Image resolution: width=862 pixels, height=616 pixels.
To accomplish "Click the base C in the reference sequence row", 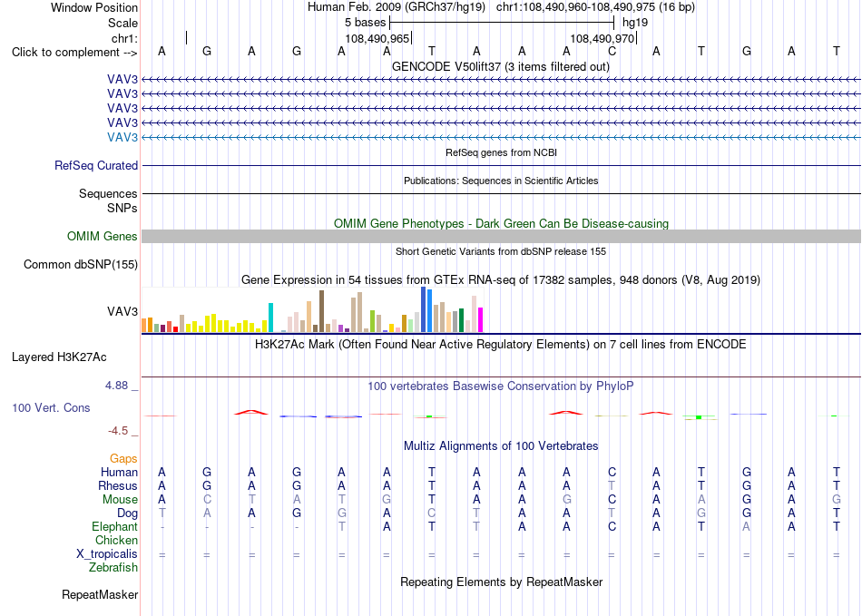I will point(612,51).
